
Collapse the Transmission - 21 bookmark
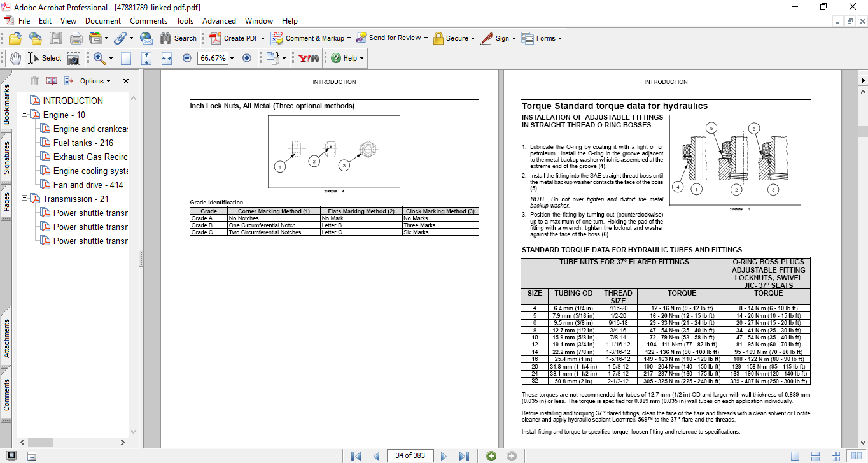tap(24, 199)
